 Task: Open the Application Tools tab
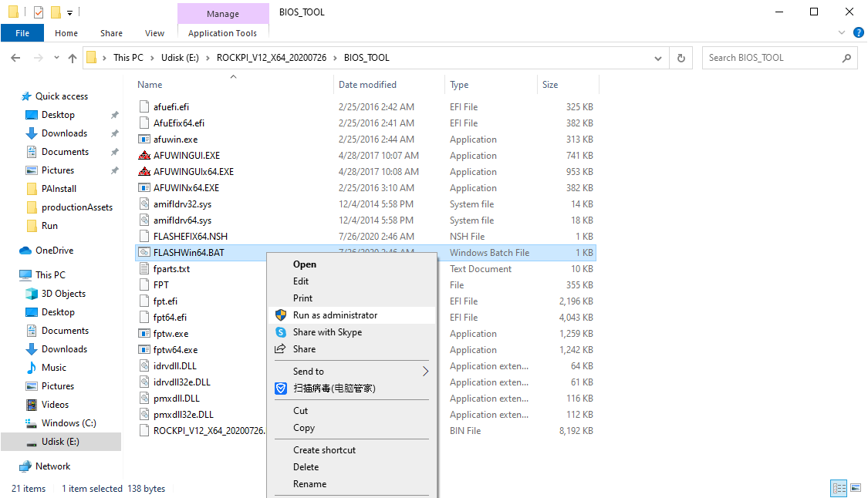pos(223,33)
